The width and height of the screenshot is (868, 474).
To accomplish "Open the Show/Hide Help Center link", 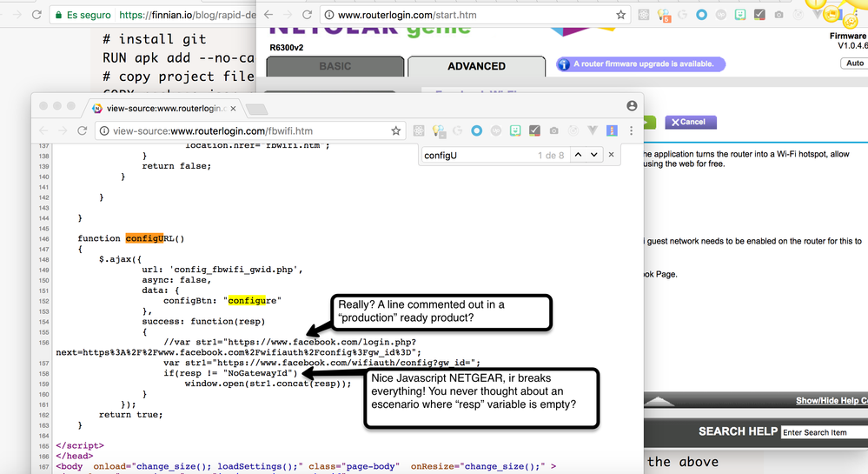I will [832, 401].
